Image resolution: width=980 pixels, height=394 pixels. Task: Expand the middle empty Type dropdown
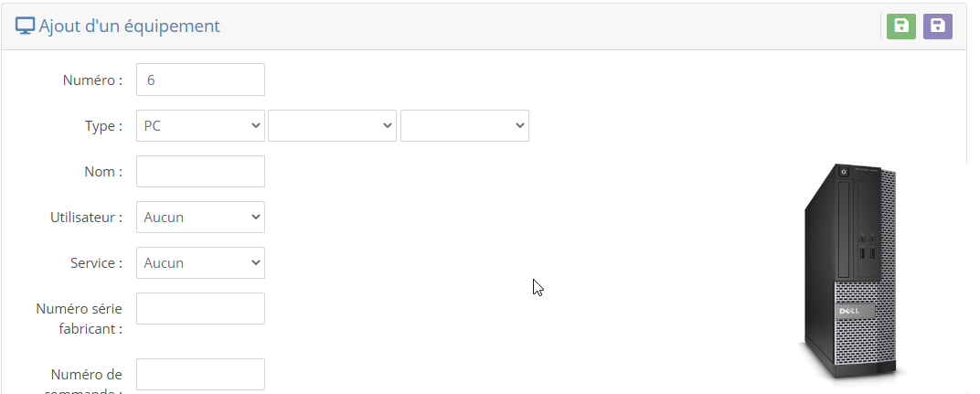333,126
